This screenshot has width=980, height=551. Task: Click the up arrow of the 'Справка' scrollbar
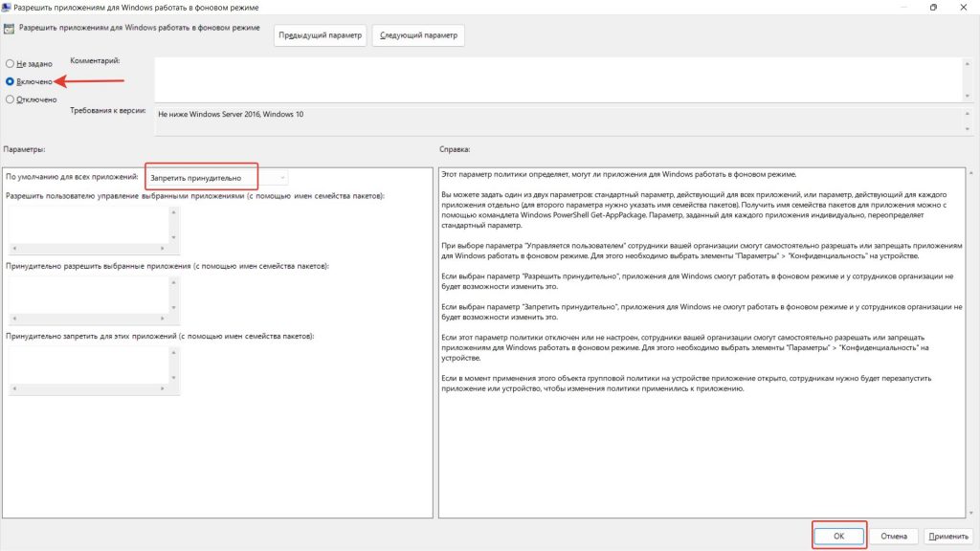971,173
